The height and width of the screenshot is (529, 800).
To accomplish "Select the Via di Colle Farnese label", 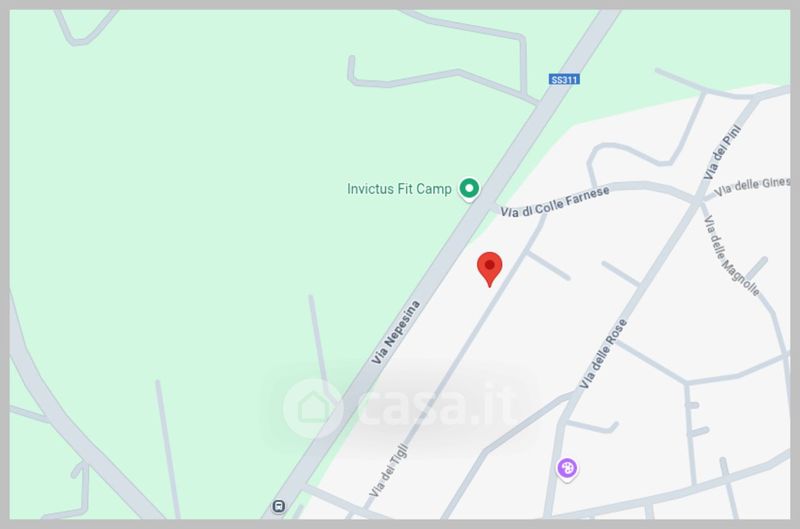I will (555, 201).
